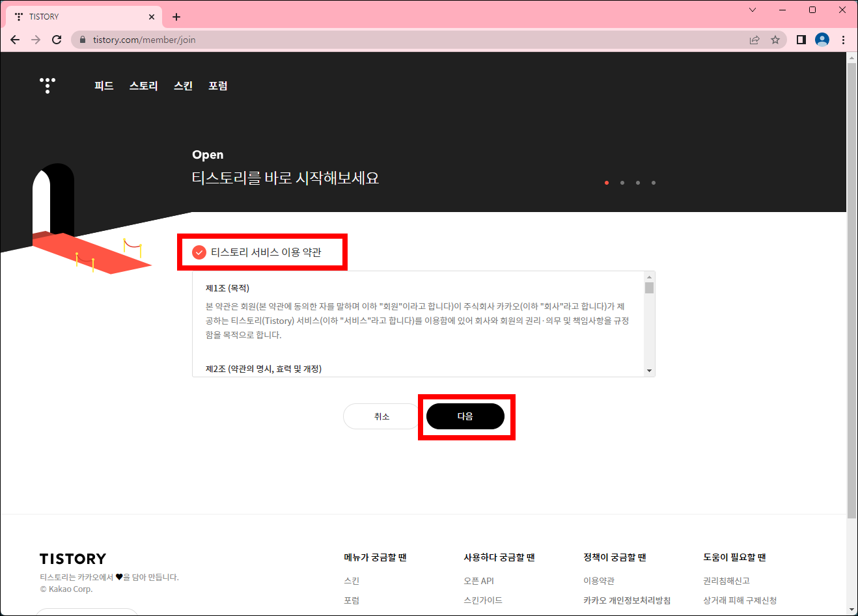Click the padlock site info icon
The image size is (858, 616).
tap(82, 40)
